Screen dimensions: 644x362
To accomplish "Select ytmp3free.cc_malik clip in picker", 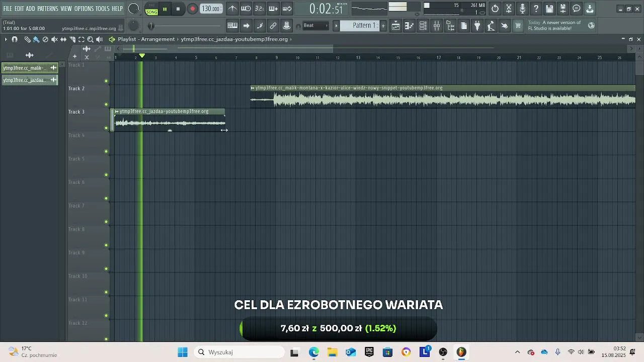I will [x=30, y=68].
